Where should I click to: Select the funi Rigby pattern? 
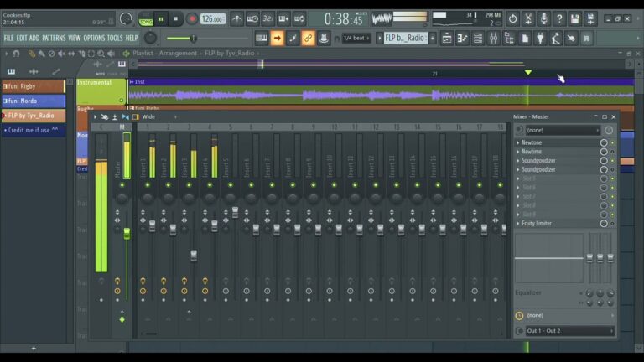pos(33,86)
